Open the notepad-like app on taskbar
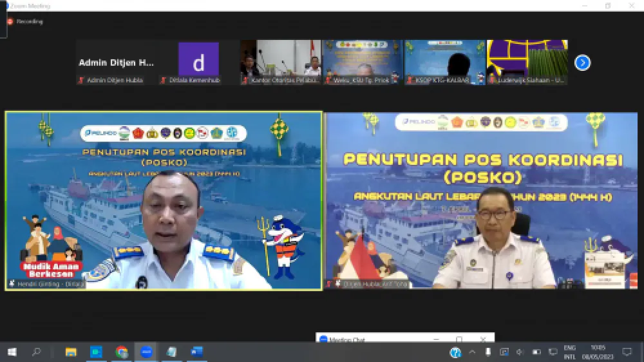Image resolution: width=644 pixels, height=362 pixels. [x=172, y=352]
